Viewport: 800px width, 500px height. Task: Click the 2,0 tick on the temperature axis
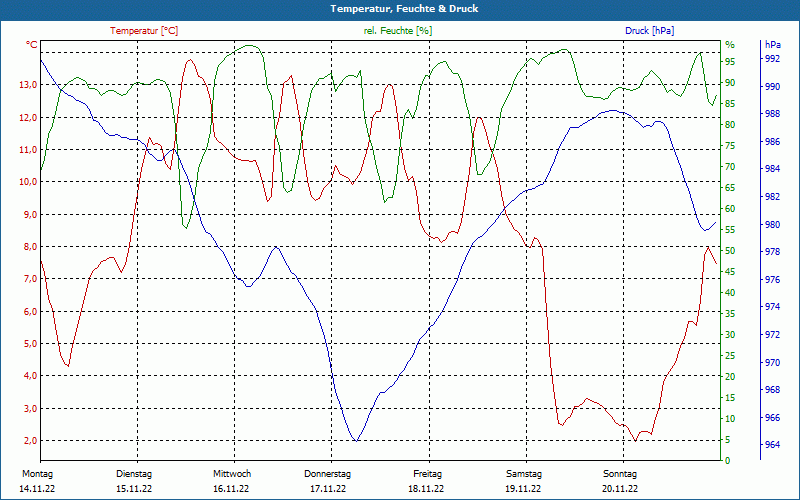30,440
